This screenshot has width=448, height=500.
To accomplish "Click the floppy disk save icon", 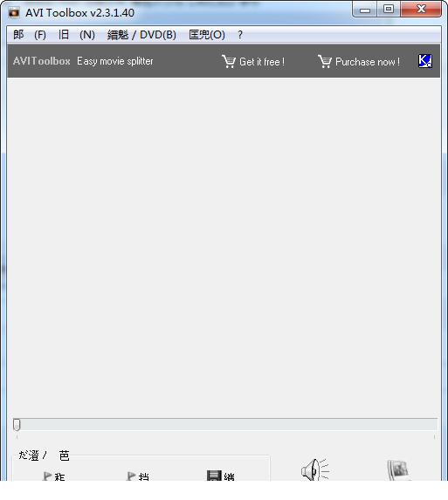I will pos(214,476).
